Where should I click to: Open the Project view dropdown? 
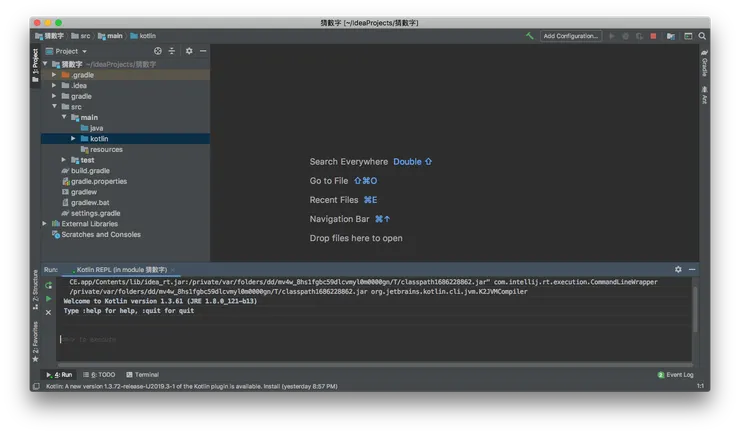(x=71, y=51)
